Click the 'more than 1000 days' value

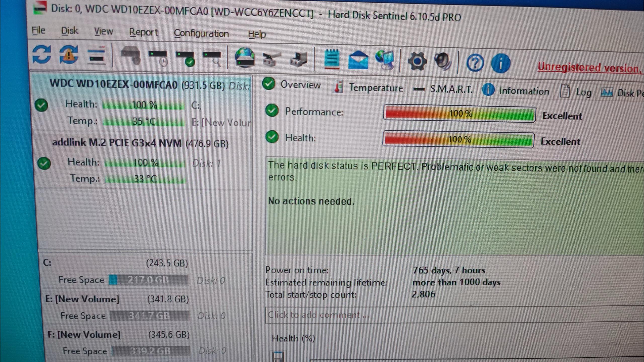(456, 282)
